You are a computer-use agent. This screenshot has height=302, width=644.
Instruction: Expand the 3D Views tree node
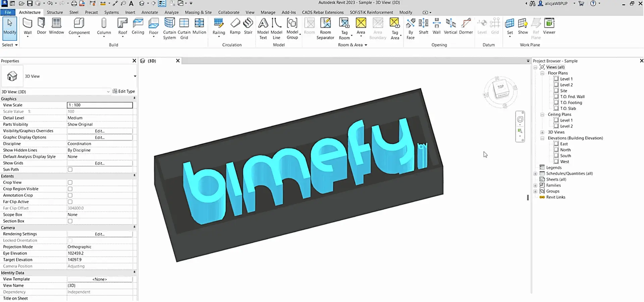[543, 132]
